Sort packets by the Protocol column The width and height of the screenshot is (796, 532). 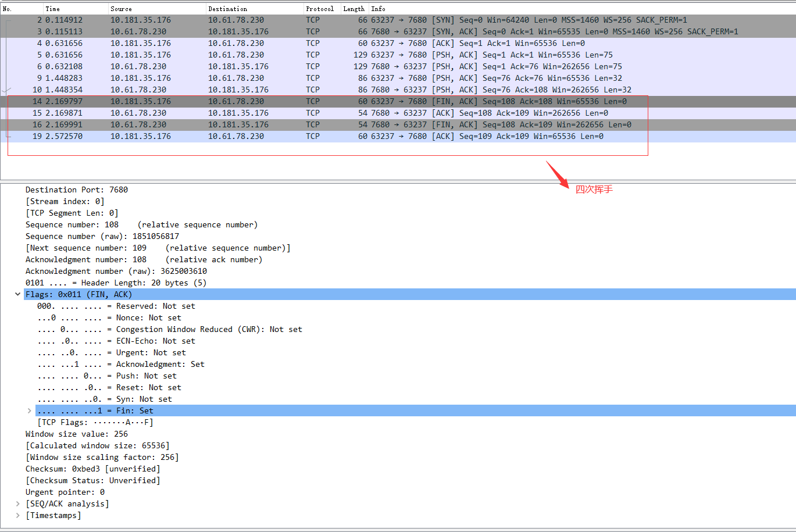point(320,8)
